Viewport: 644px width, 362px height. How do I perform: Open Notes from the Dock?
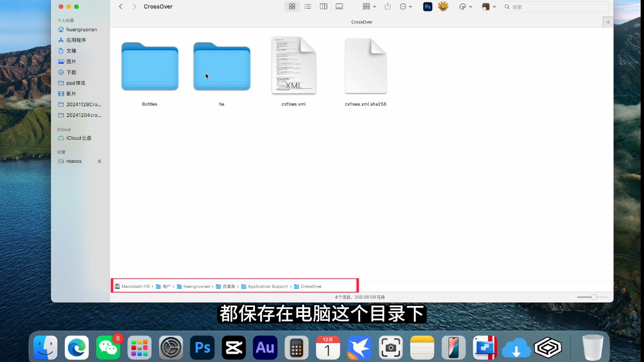point(422,348)
